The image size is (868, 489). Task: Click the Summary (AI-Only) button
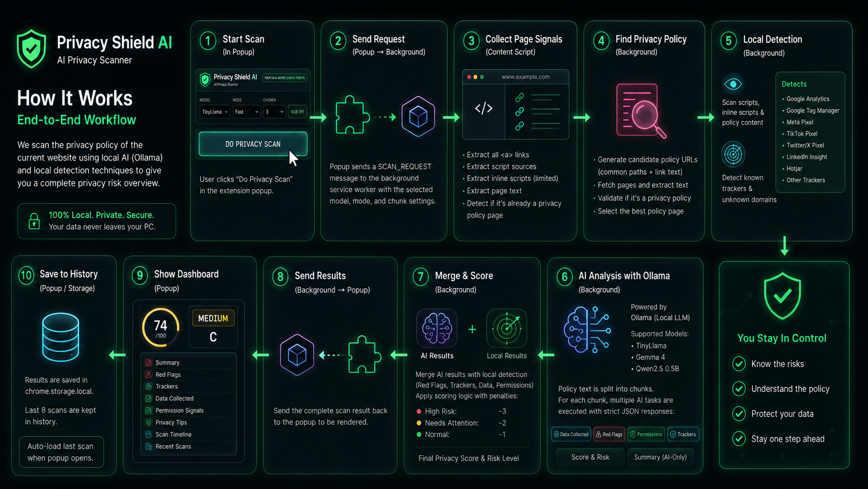(x=660, y=457)
